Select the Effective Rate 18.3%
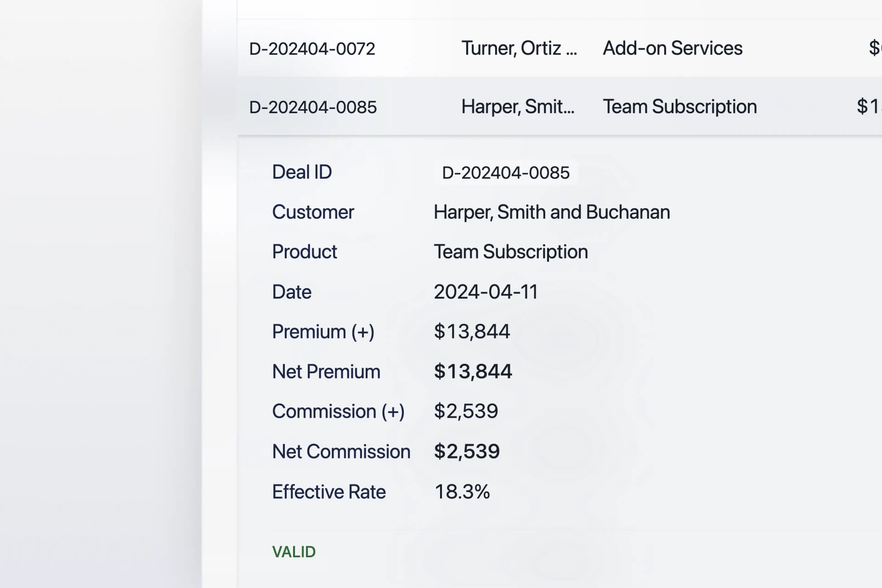 point(462,491)
